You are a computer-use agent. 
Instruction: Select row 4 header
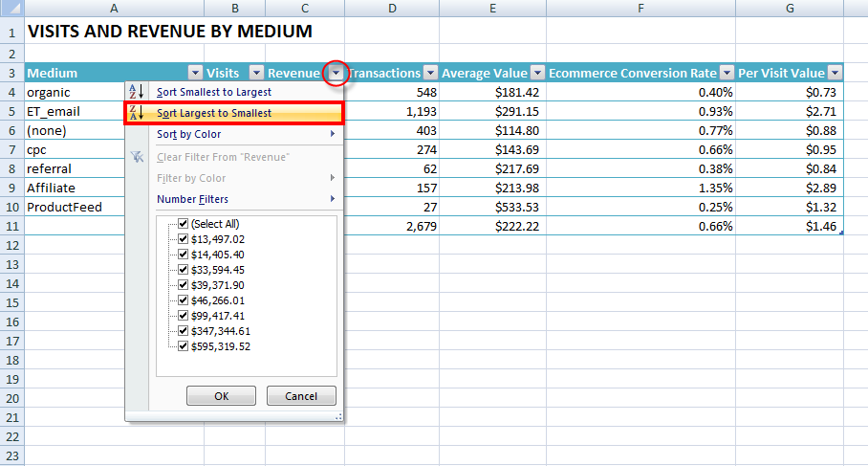point(11,92)
